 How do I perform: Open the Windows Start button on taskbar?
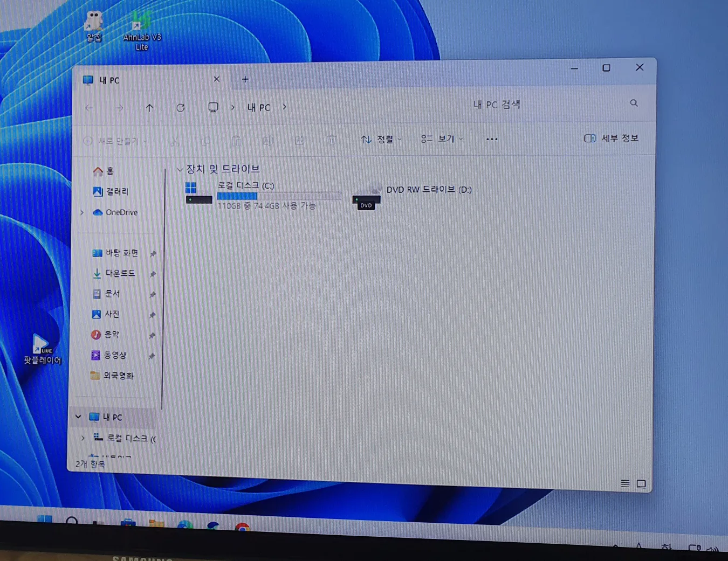[x=45, y=520]
